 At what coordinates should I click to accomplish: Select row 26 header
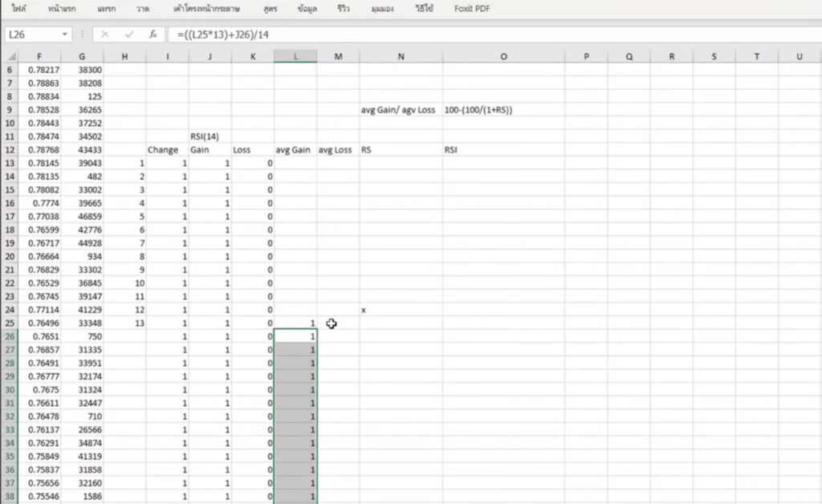(10, 337)
